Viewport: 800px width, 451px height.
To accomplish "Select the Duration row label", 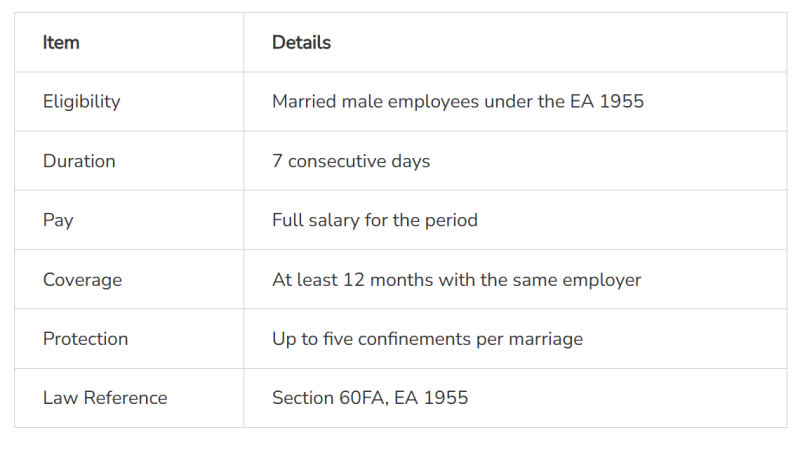I will pyautogui.click(x=79, y=161).
